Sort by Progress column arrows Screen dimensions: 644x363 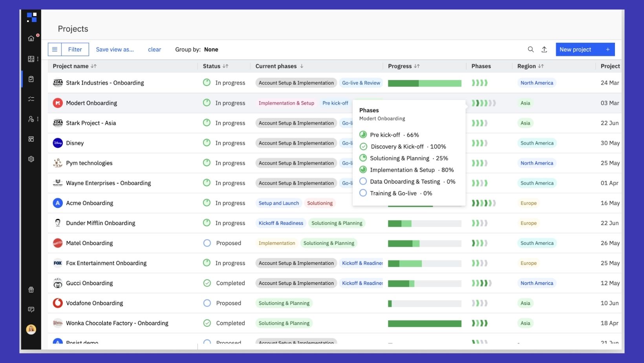pyautogui.click(x=417, y=66)
